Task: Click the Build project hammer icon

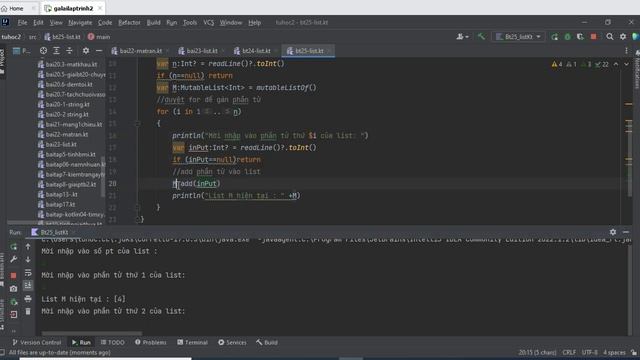Action: (481, 37)
